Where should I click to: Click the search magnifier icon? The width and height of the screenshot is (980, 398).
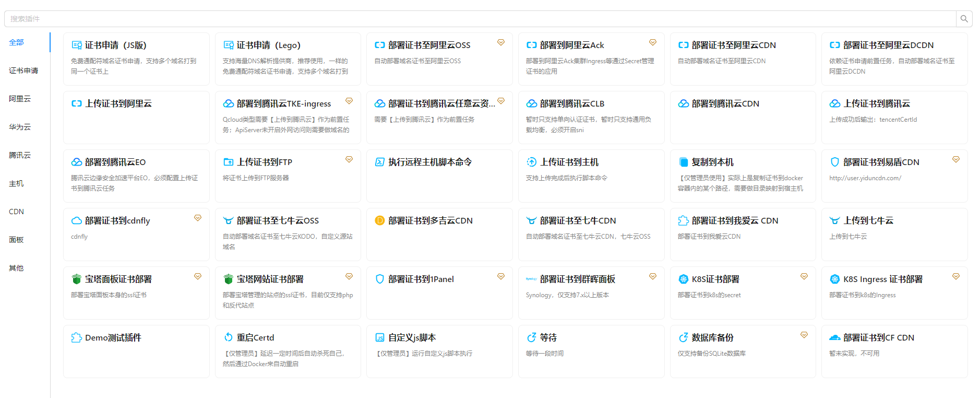(964, 19)
